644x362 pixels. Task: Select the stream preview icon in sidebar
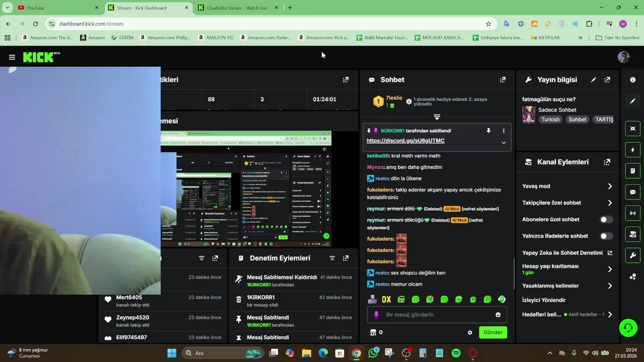click(632, 129)
